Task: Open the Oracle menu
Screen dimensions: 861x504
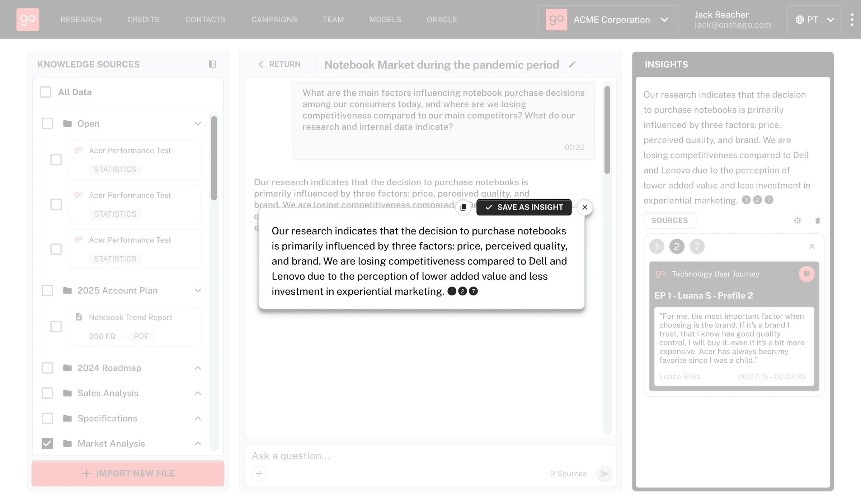Action: point(442,19)
